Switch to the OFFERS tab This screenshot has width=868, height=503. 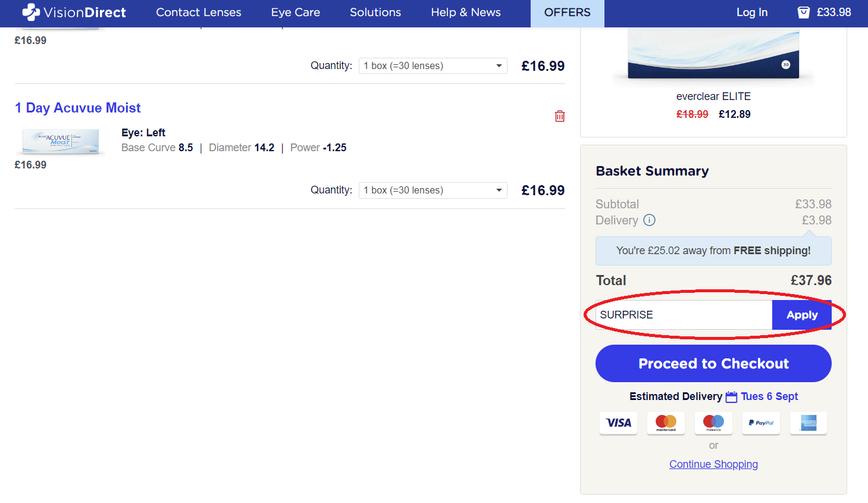coord(567,13)
